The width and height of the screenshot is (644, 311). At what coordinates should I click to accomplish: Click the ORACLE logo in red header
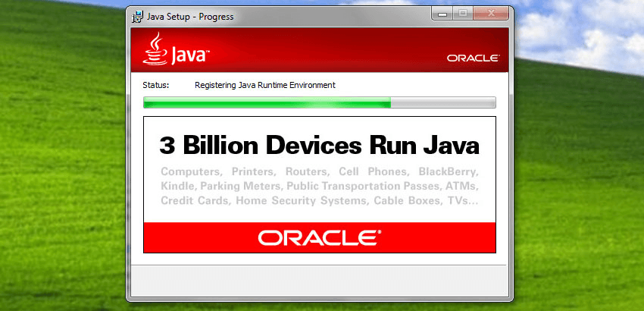pos(473,58)
